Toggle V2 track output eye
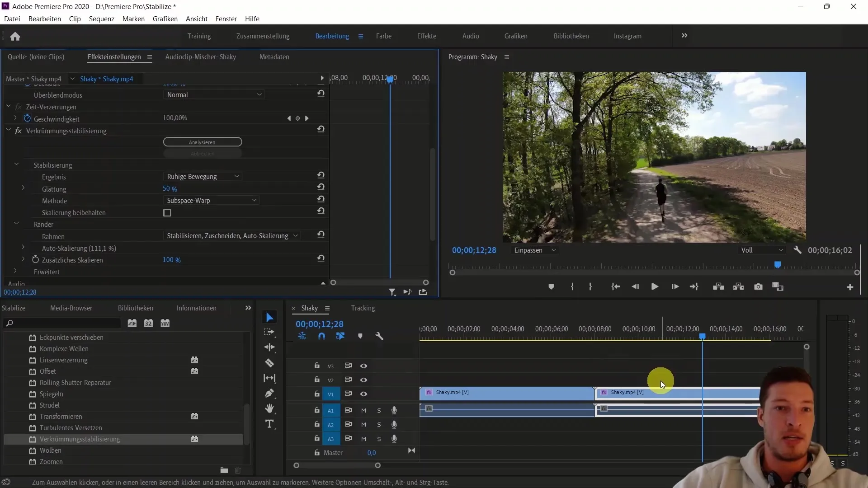 (x=363, y=380)
